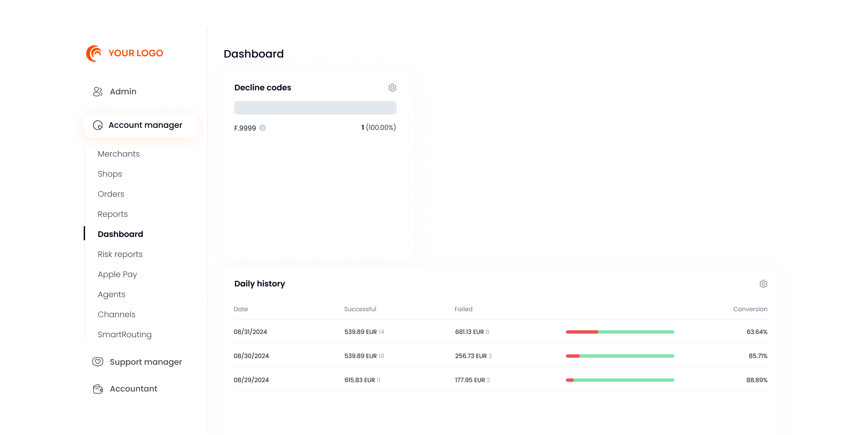Open Daily history settings gear
868x435 pixels.
(763, 283)
